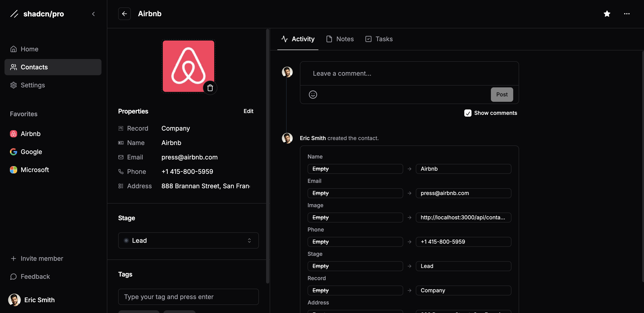Click the shadcn/pro logo slash icon
This screenshot has height=313, width=644.
pyautogui.click(x=14, y=14)
